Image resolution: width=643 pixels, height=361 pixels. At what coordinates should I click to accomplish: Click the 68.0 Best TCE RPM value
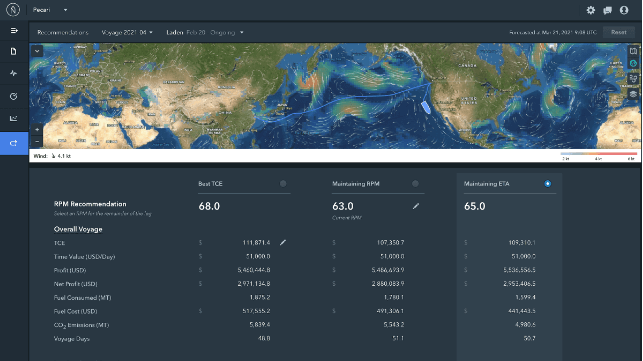coord(209,206)
